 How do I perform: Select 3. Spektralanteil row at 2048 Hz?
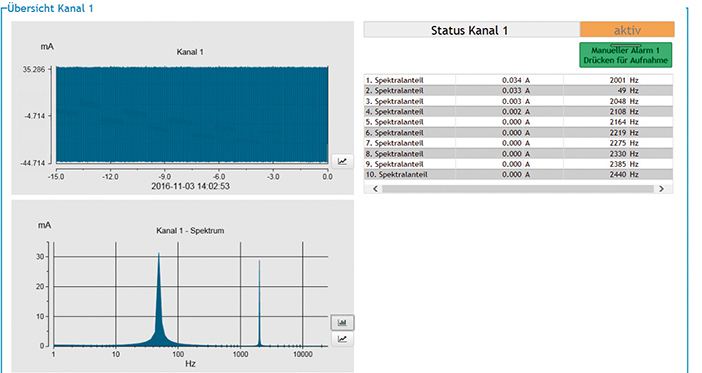(x=518, y=101)
